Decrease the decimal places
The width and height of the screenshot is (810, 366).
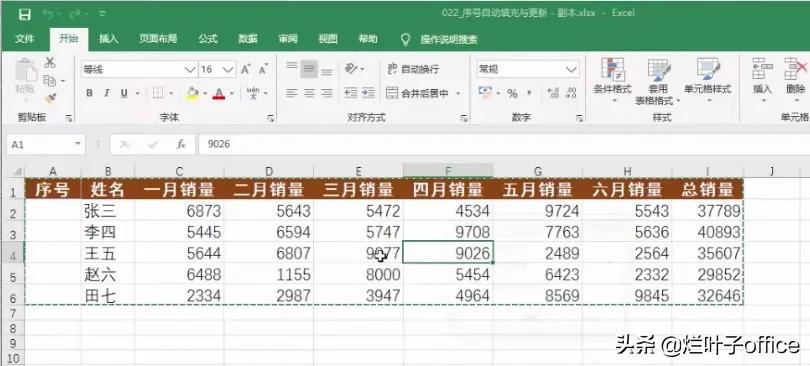coord(571,93)
